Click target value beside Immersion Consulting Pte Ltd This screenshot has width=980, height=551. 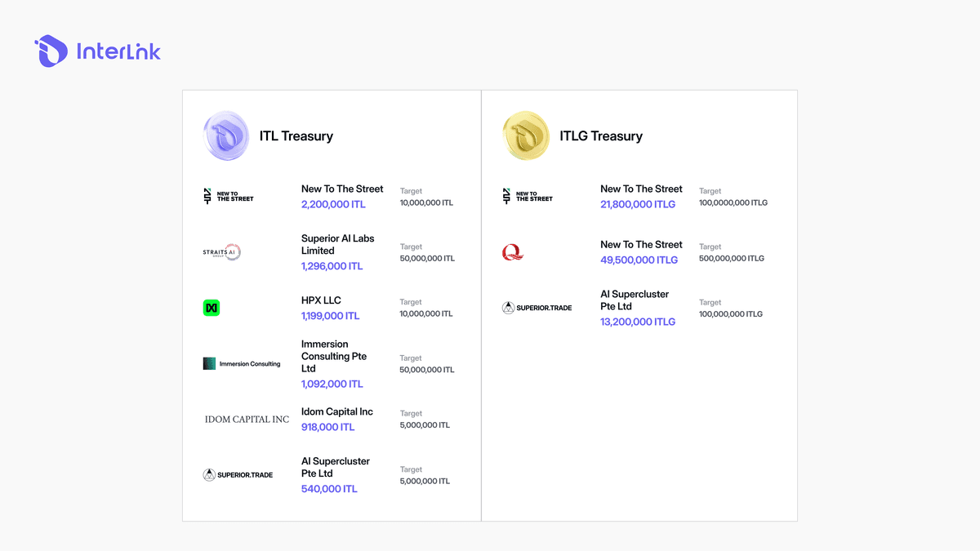(x=427, y=370)
